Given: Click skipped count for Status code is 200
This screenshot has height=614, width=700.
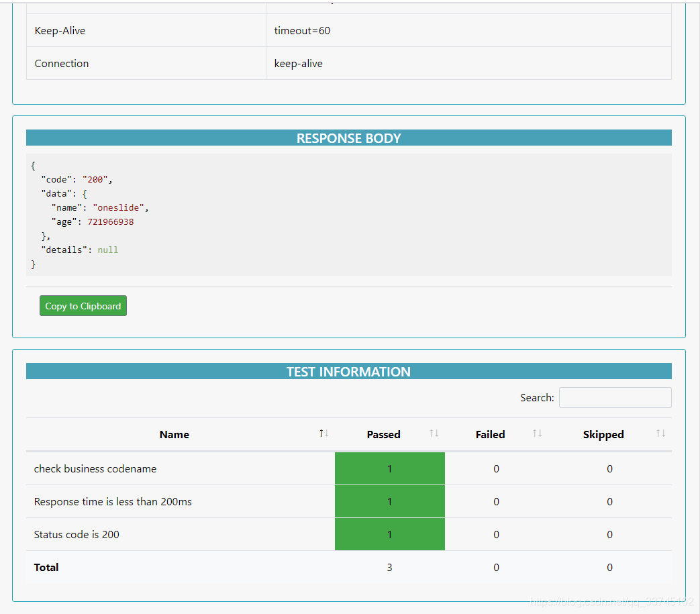Looking at the screenshot, I should click(610, 535).
